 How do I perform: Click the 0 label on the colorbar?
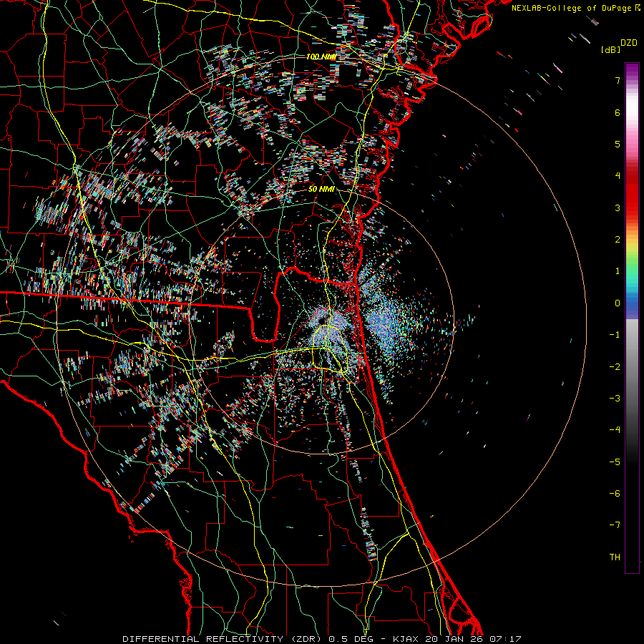(618, 303)
